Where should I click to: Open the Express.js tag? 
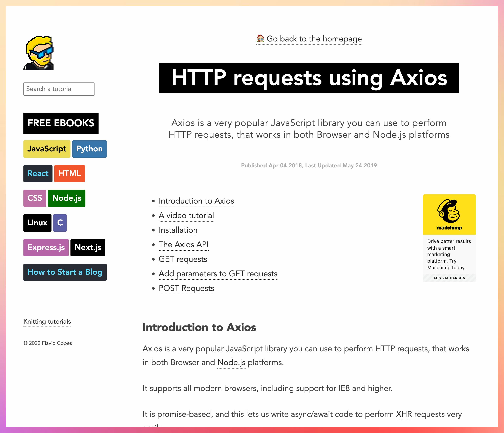coord(46,247)
